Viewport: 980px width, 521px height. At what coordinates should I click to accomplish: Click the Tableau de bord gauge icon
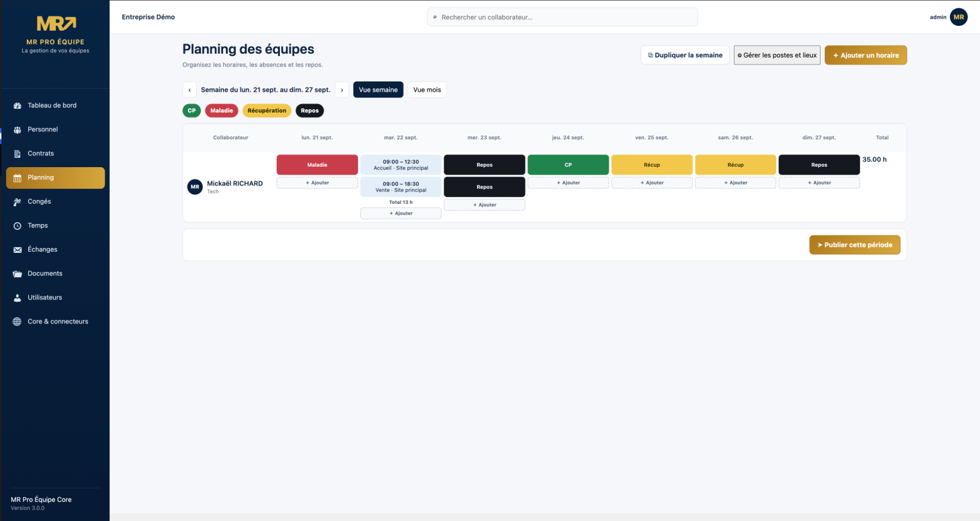point(17,105)
